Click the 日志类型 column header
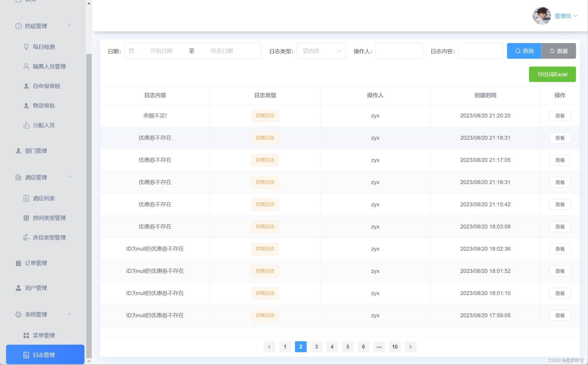Viewport: 588px width, 365px height. pos(265,95)
